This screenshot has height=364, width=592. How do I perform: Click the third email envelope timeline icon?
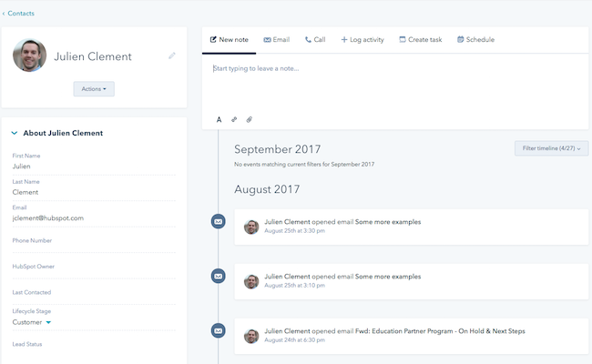click(218, 331)
